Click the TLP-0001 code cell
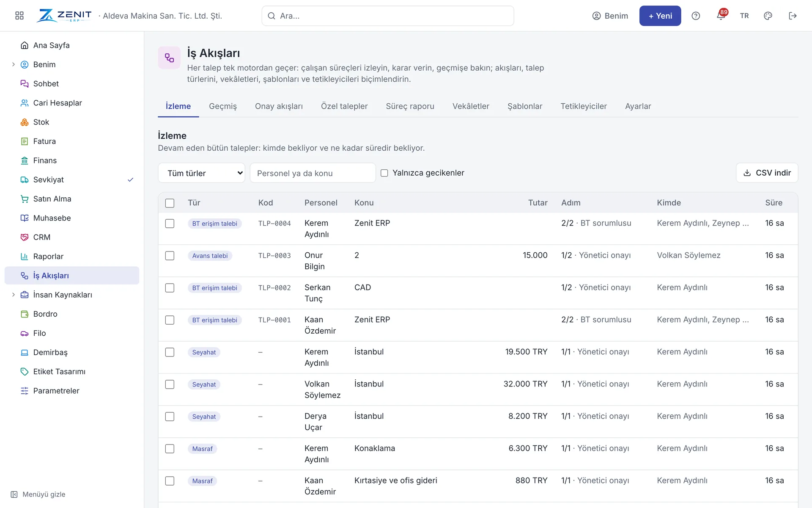Screen dimensions: 812x508 tap(274, 320)
